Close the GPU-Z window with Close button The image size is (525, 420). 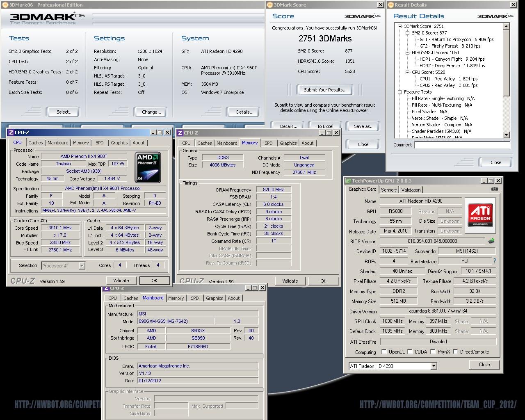pos(484,365)
